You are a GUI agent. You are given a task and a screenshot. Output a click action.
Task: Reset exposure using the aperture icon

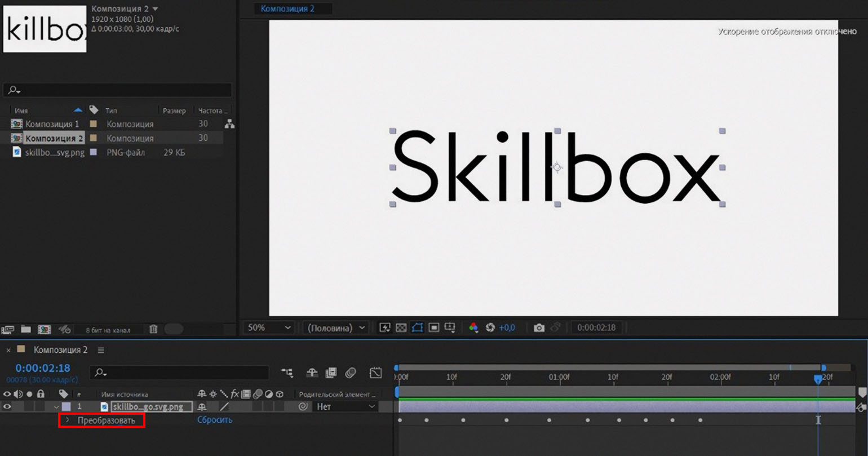point(490,327)
